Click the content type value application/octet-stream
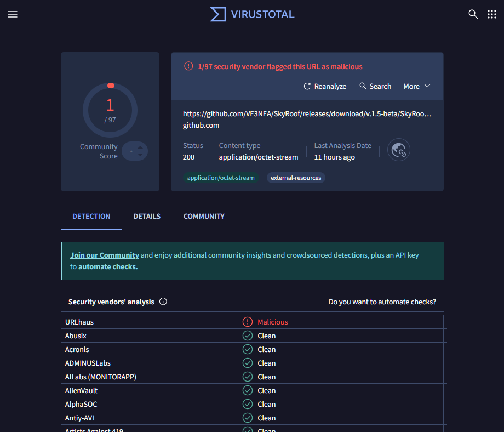This screenshot has width=504, height=432. [x=259, y=157]
